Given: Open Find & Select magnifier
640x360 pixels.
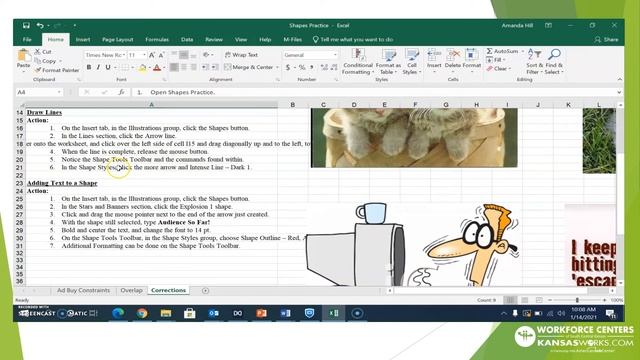Looking at the screenshot, I should (x=554, y=62).
